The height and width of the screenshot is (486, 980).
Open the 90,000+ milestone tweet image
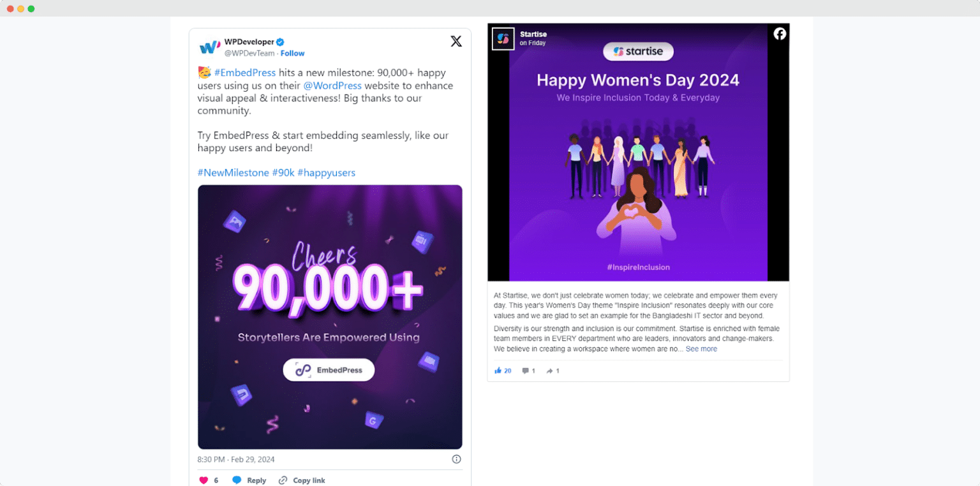pyautogui.click(x=330, y=317)
